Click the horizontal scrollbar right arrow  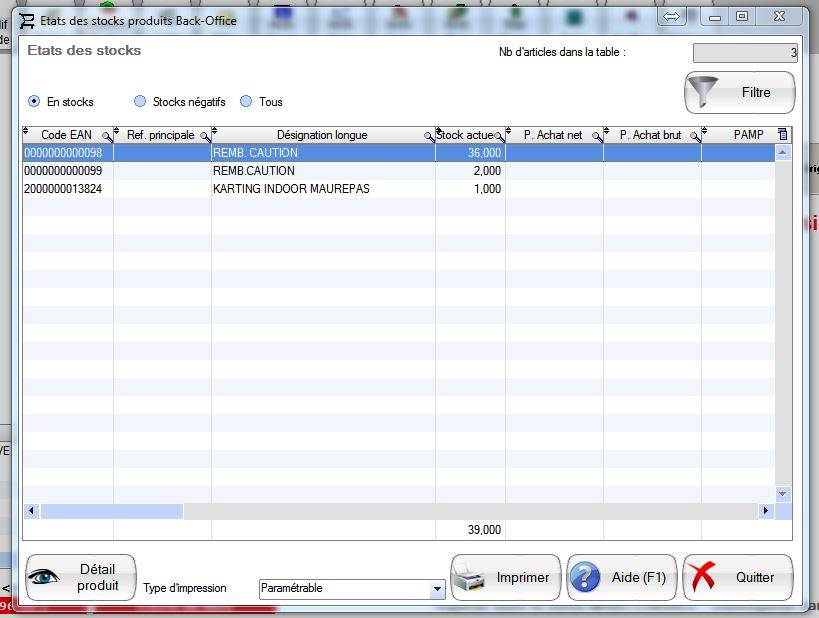tap(766, 511)
